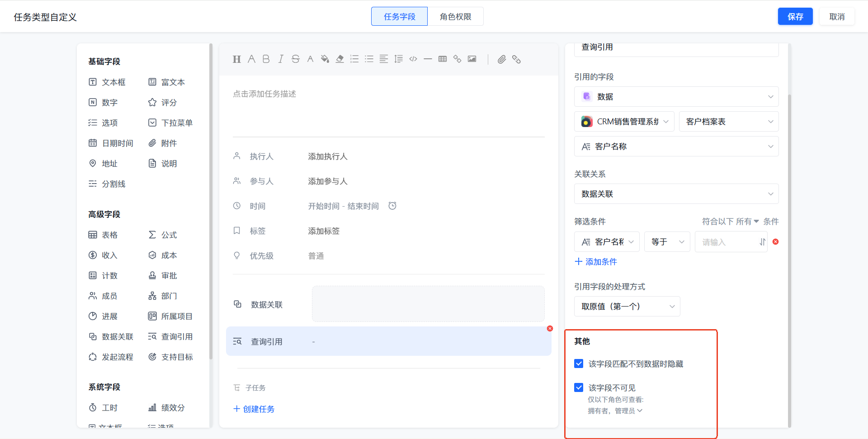Switch to 角色权限 tab
Viewport: 868px width, 439px height.
[456, 17]
